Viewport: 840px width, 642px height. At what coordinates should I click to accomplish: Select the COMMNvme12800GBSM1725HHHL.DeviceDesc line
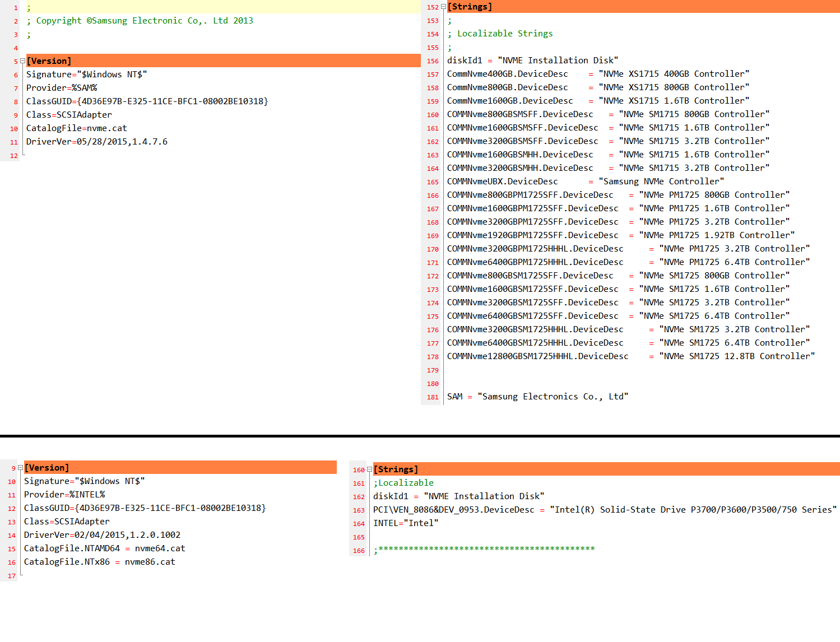[631, 356]
